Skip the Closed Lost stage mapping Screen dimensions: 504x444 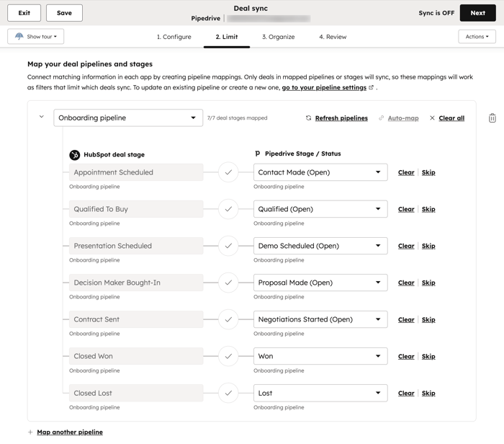(x=428, y=393)
